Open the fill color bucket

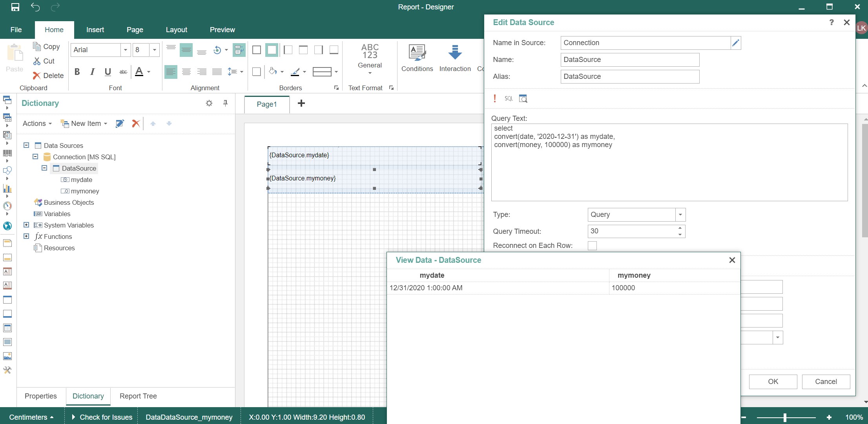point(273,71)
